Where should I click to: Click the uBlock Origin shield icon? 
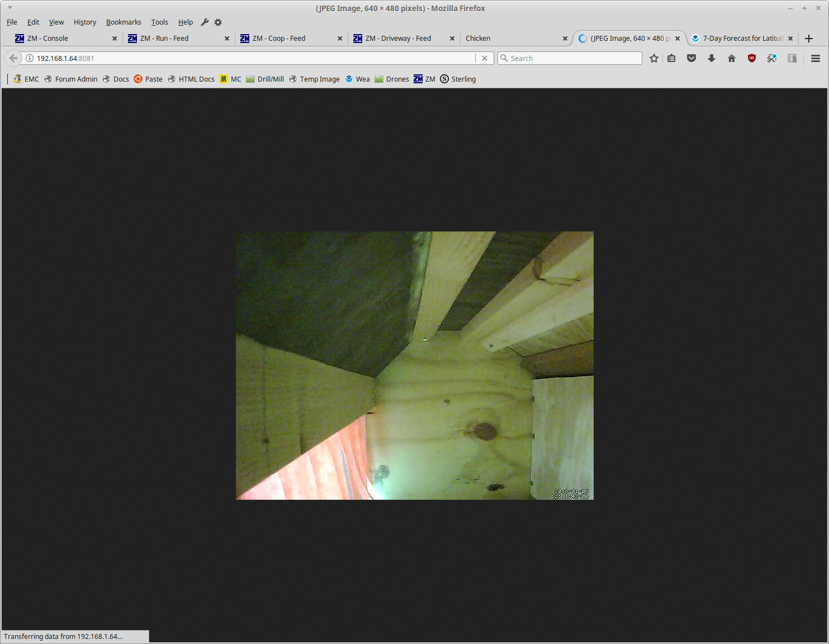tap(752, 58)
